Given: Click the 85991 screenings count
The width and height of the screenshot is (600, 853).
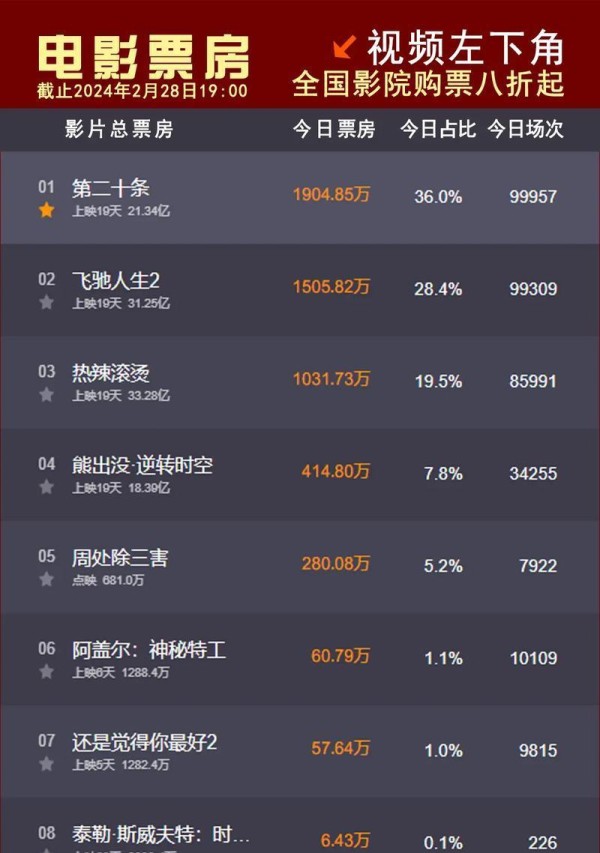Looking at the screenshot, I should [x=533, y=381].
